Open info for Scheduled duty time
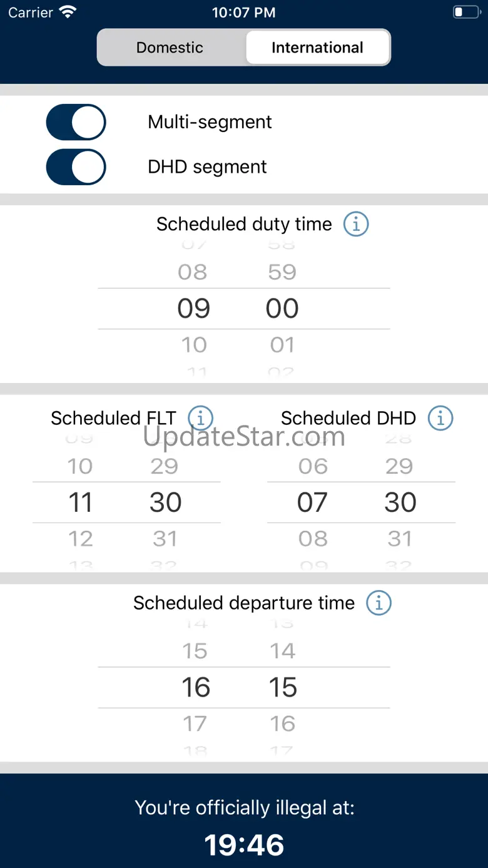The height and width of the screenshot is (868, 488). tap(356, 224)
